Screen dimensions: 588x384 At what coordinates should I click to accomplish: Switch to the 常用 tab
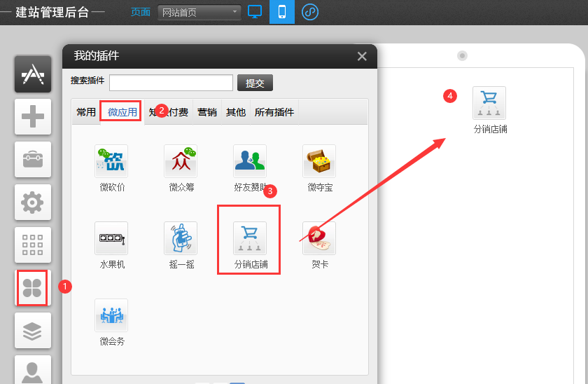click(86, 112)
